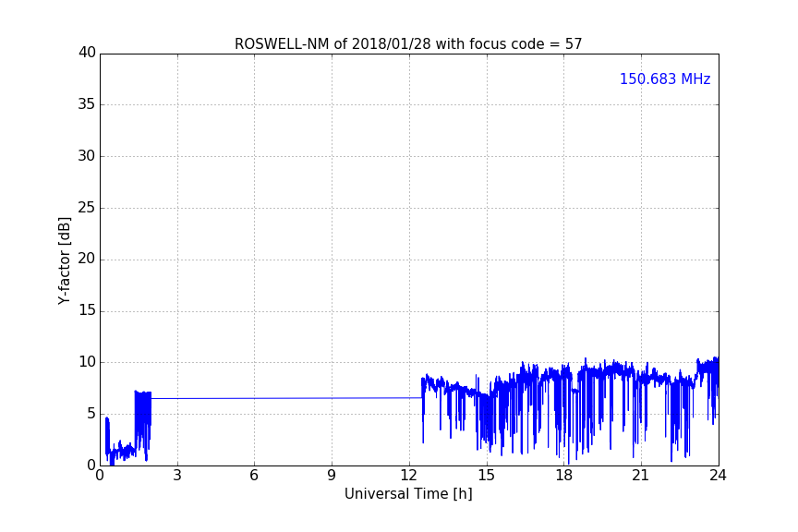The width and height of the screenshot is (798, 532).
Task: Click the y-axis tick label '25'
Action: (87, 207)
